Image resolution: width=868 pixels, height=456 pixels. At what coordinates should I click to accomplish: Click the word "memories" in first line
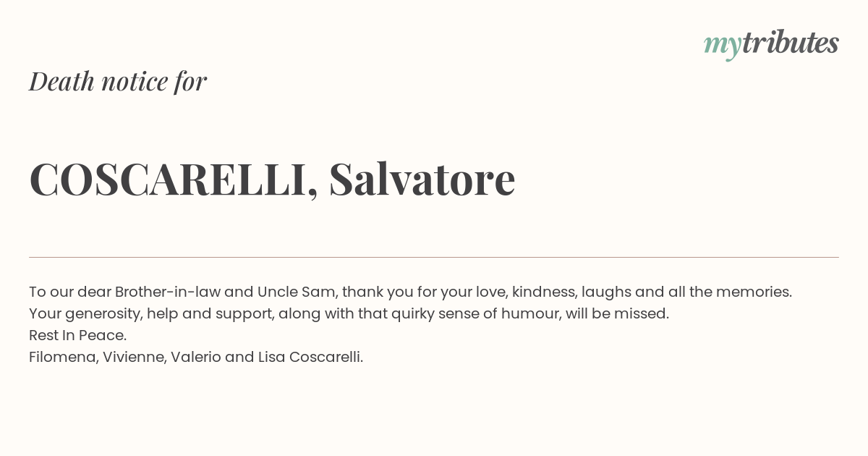coord(752,292)
